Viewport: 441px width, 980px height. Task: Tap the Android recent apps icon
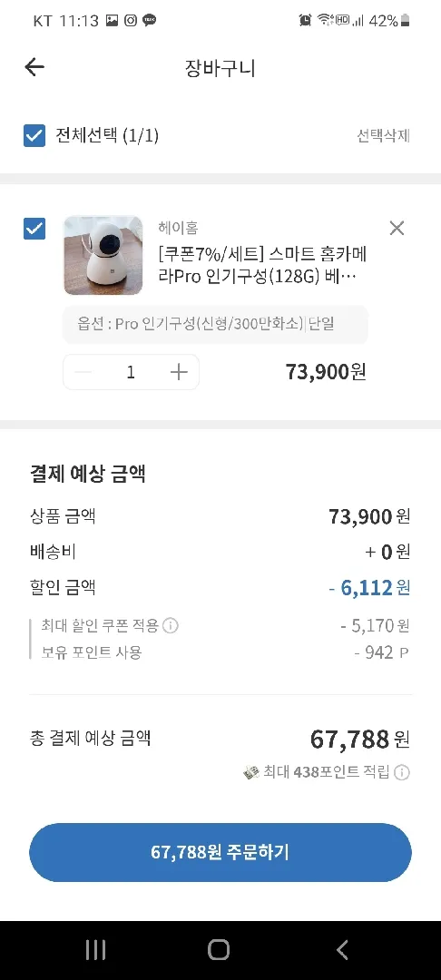tap(95, 950)
